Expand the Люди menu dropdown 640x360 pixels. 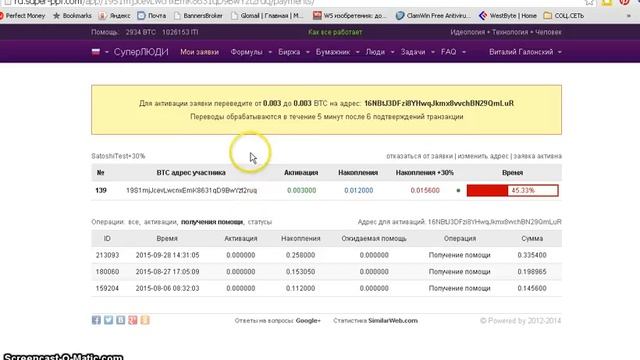[392, 52]
